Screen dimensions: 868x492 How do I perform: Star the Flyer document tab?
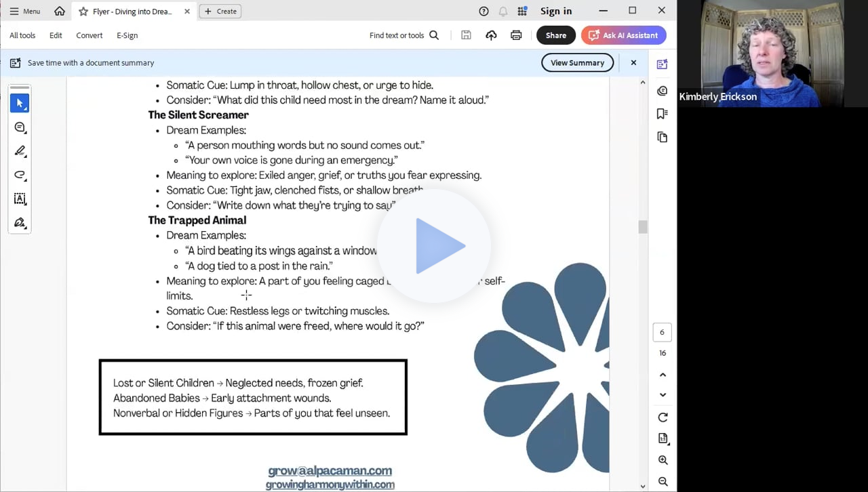83,12
